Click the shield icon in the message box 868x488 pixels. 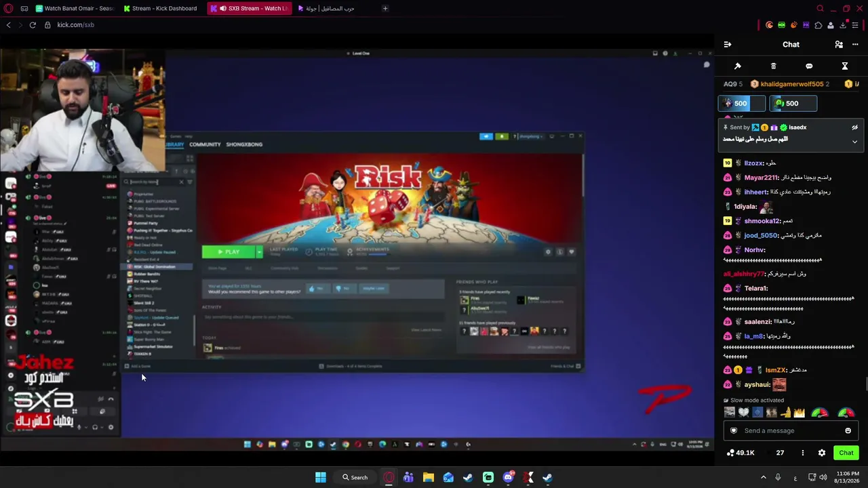pyautogui.click(x=733, y=430)
